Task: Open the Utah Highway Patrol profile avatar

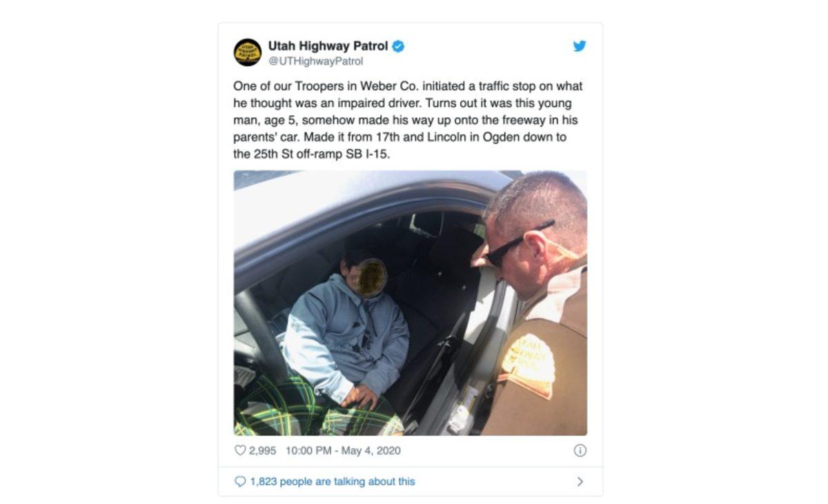Action: coord(247,52)
